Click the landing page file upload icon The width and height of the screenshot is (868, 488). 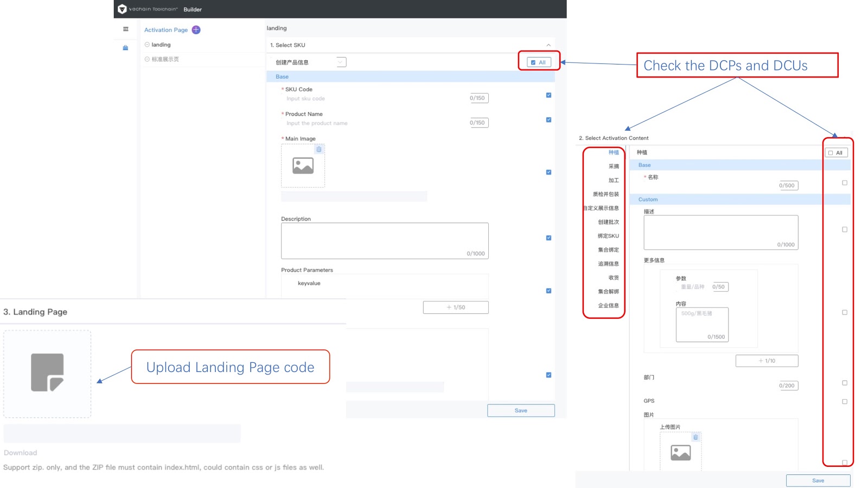(x=47, y=373)
